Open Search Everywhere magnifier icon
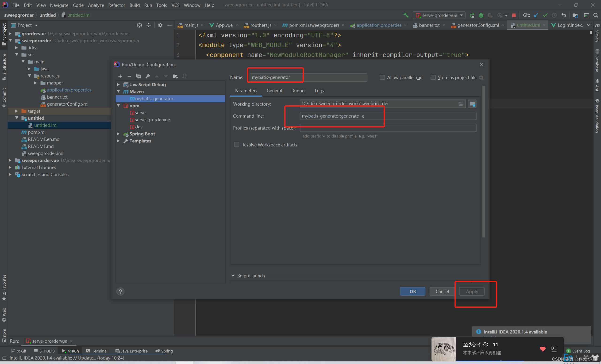601x364 pixels. tap(596, 15)
